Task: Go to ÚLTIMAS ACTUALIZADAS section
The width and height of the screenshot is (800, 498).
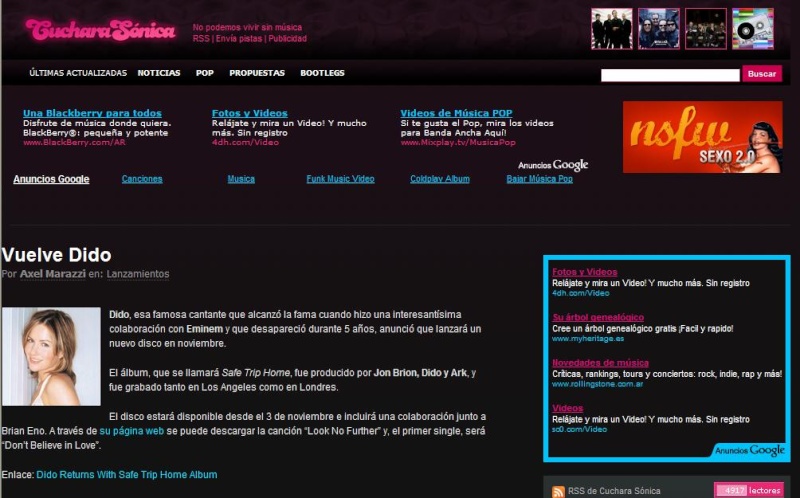Action: point(78,73)
